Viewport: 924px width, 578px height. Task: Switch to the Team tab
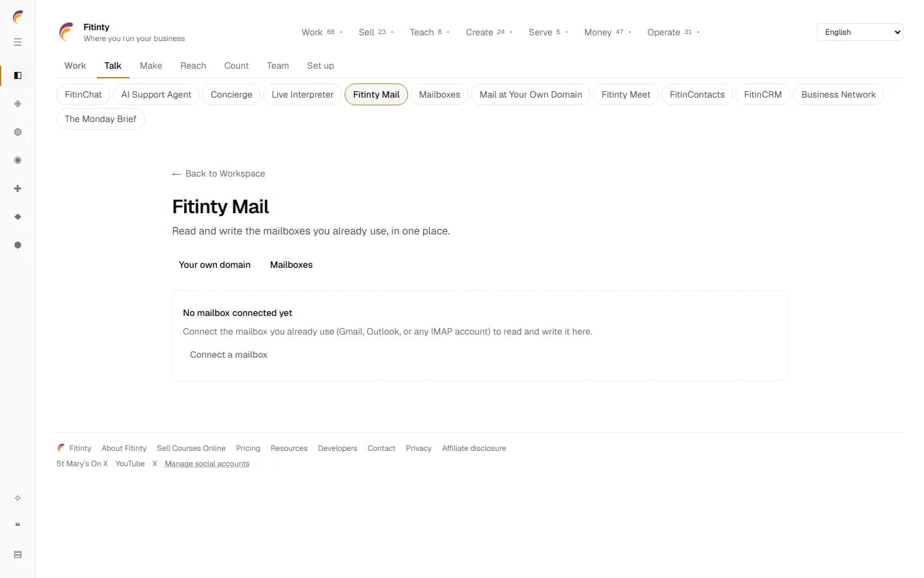coord(278,66)
